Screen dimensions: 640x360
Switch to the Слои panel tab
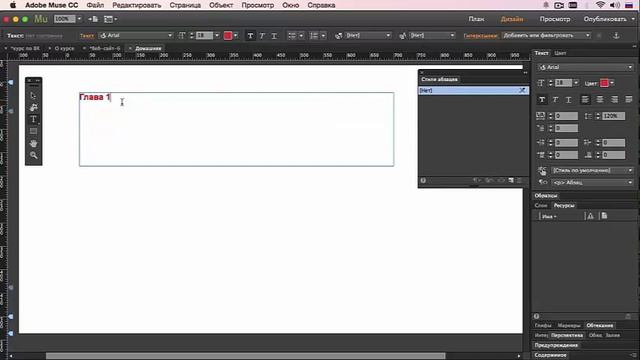point(541,206)
